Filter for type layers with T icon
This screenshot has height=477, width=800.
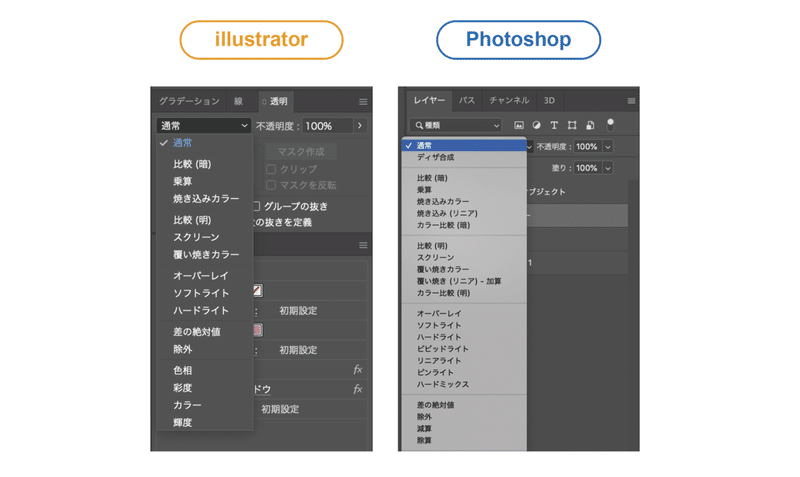point(554,125)
